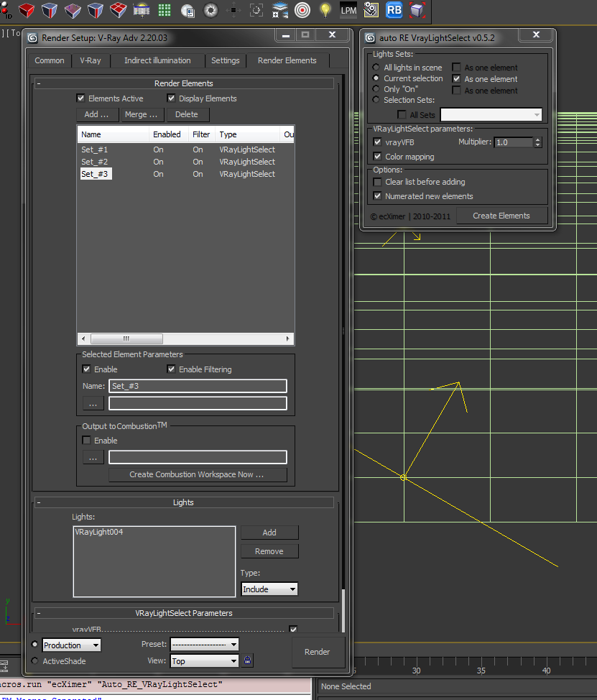Open the Type 'Include' dropdown
The width and height of the screenshot is (597, 700).
(269, 589)
